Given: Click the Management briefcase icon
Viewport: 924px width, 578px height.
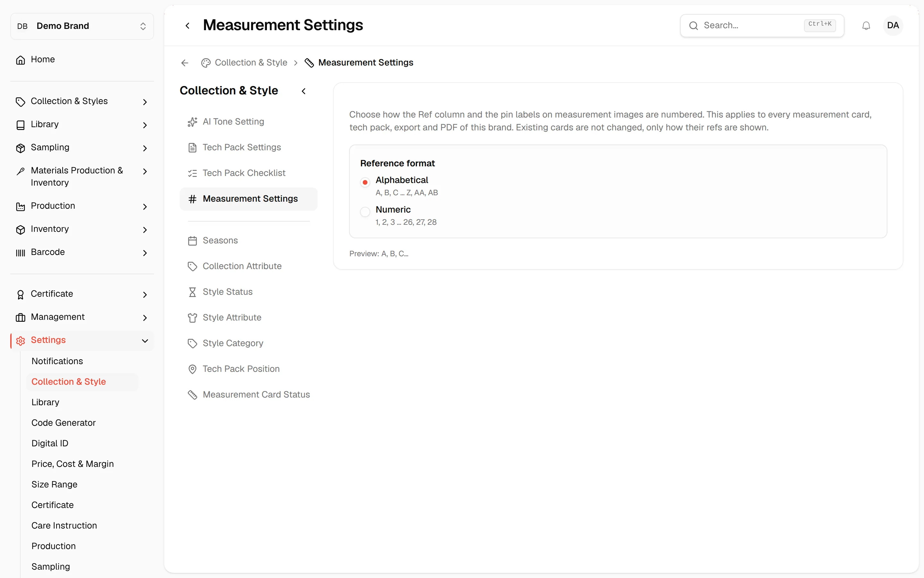Looking at the screenshot, I should (x=21, y=317).
